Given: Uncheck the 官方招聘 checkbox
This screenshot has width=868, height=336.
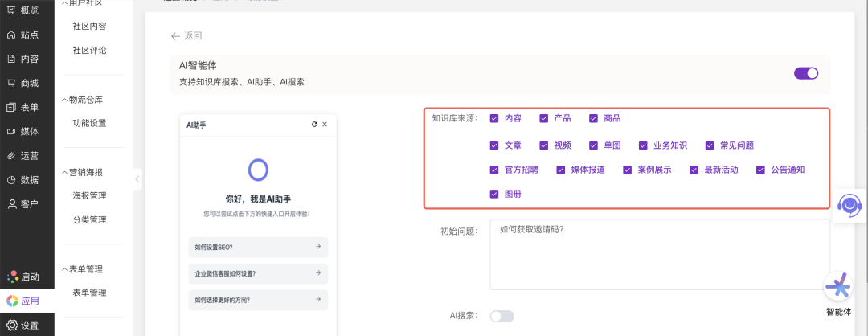Looking at the screenshot, I should point(494,170).
